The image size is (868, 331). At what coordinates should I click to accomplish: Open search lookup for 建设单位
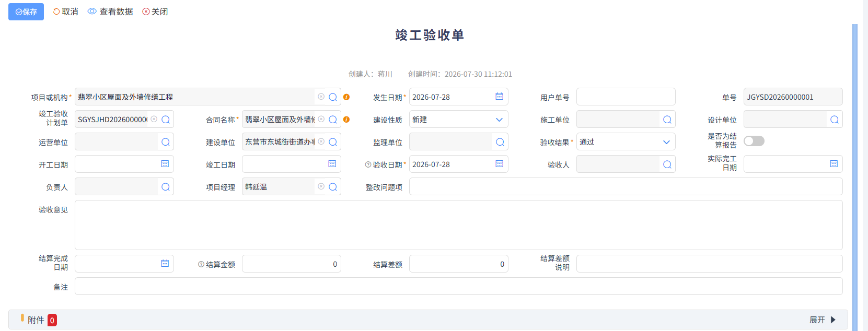coord(333,142)
